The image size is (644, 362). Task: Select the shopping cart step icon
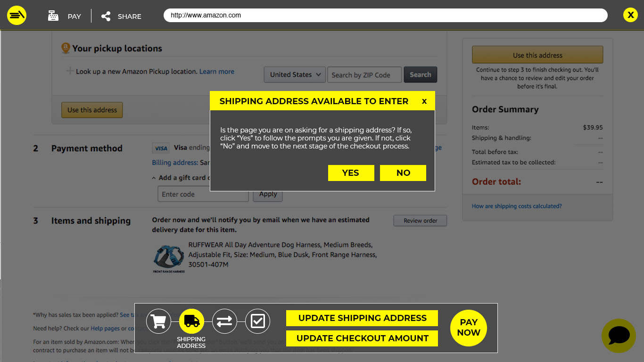click(x=158, y=321)
